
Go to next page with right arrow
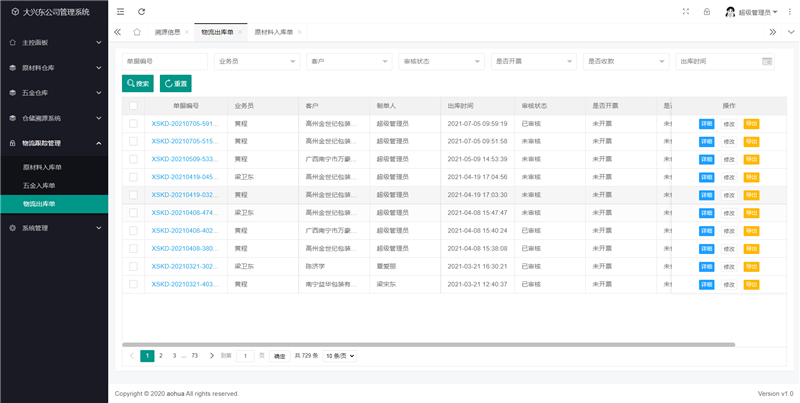(x=212, y=356)
